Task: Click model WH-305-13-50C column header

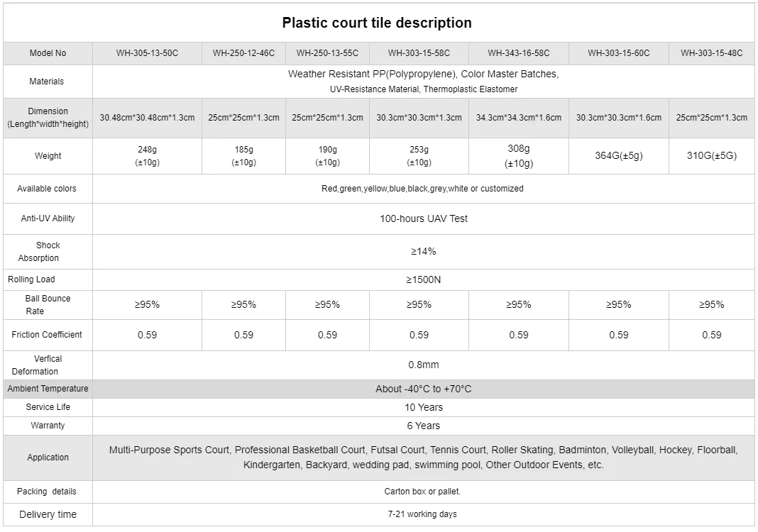Action: pos(147,53)
